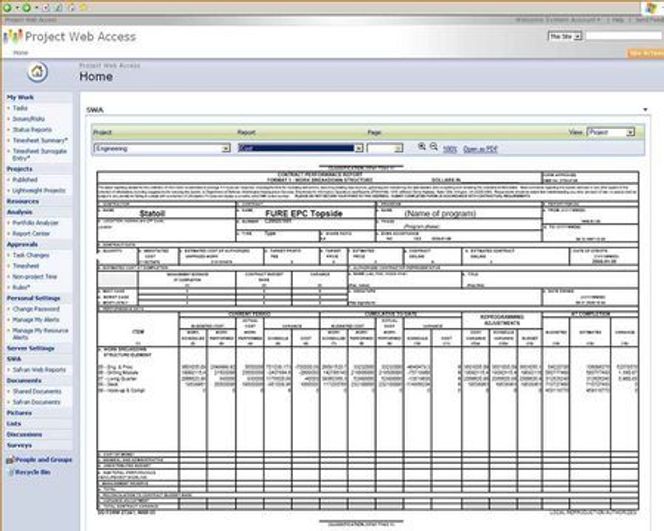
Task: Open the Timesheet link under Approvals
Action: pyautogui.click(x=25, y=266)
